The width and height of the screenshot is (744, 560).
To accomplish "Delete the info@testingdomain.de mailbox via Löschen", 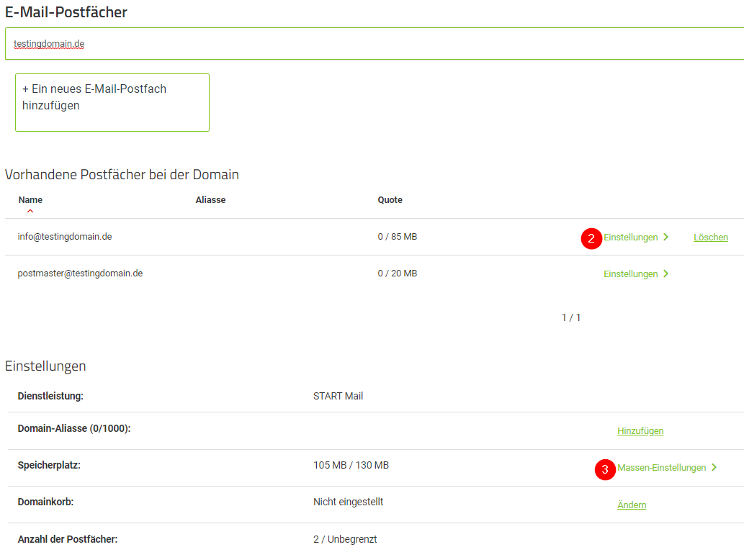I will click(x=711, y=237).
